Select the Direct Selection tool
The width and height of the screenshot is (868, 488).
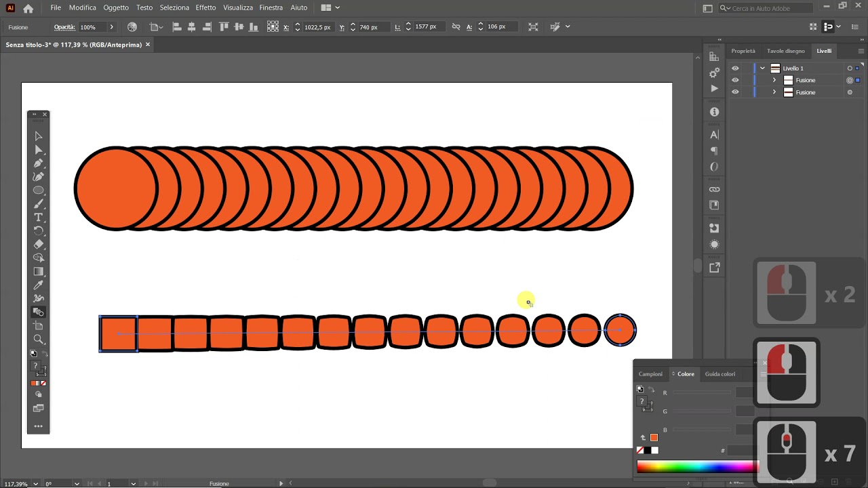(x=39, y=150)
